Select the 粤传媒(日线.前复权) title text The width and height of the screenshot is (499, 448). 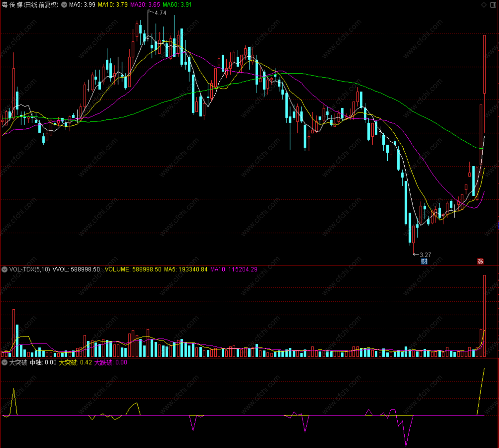point(30,5)
